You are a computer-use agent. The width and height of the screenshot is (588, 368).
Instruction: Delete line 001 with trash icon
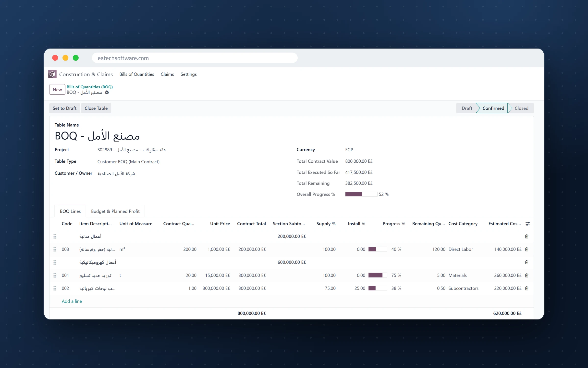527,276
